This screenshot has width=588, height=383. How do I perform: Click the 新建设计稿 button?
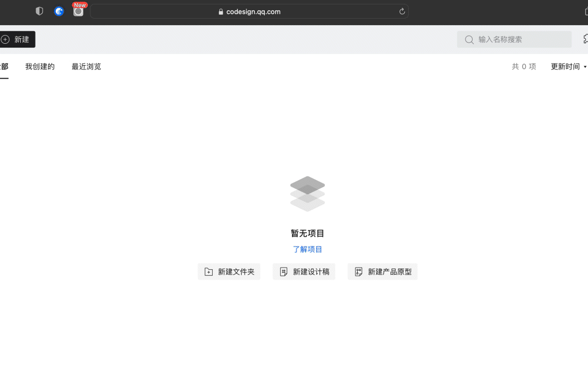304,271
